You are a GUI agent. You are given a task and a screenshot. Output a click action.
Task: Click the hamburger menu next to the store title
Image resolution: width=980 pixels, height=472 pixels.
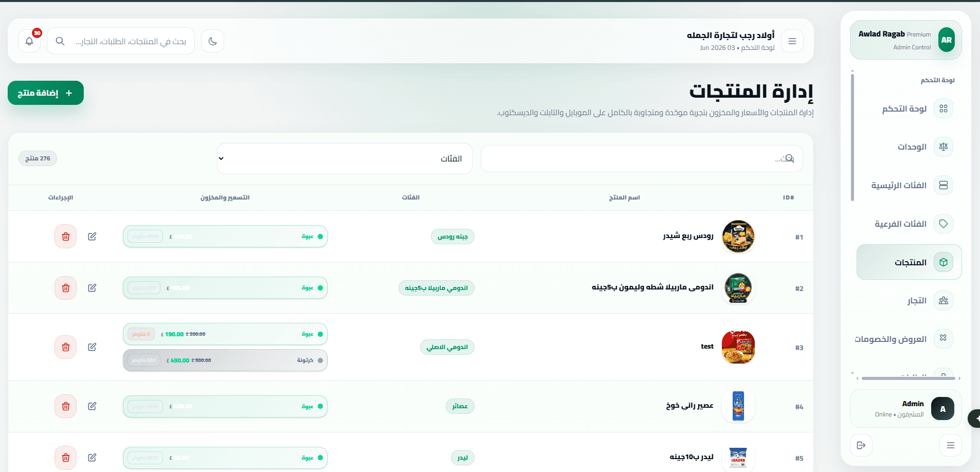(x=792, y=41)
